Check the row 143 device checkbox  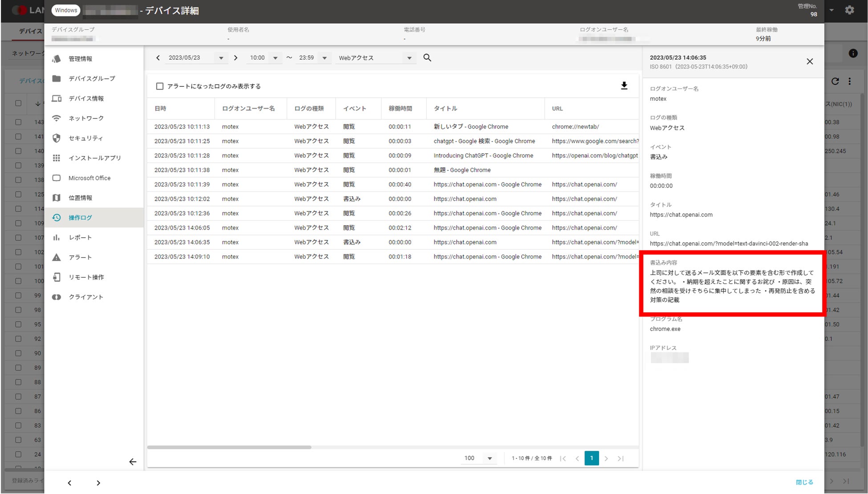click(x=18, y=122)
